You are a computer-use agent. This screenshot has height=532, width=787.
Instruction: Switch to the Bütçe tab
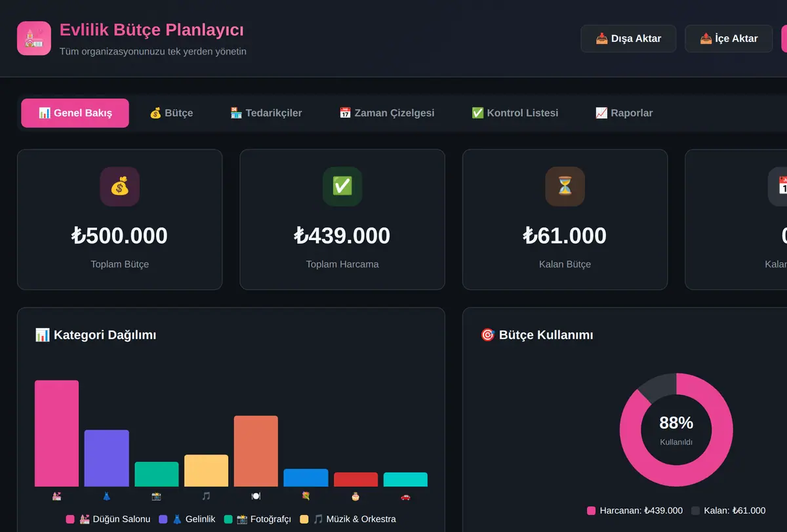pyautogui.click(x=171, y=113)
